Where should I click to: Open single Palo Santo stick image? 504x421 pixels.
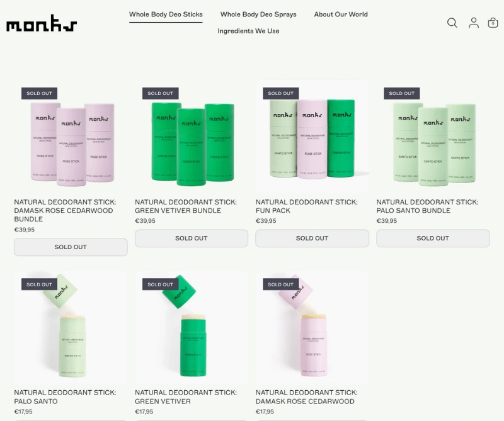point(71,328)
